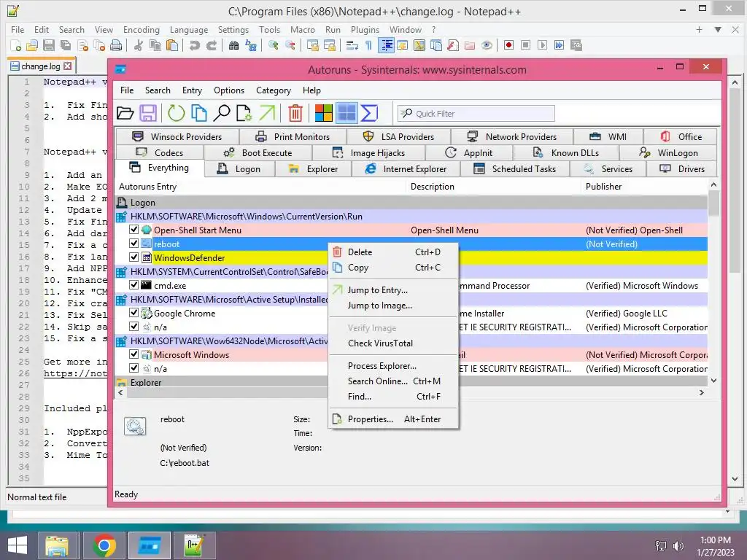Click the Autoruns list scroll down arrow

click(713, 380)
